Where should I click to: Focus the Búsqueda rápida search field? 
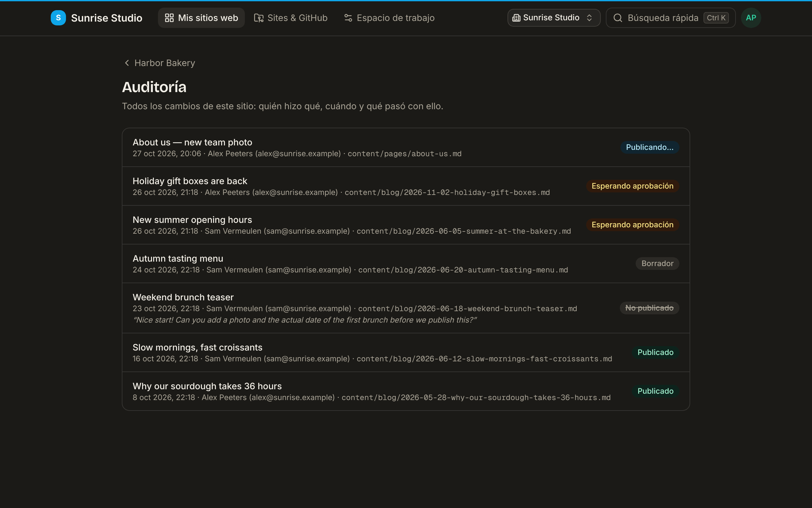click(671, 18)
